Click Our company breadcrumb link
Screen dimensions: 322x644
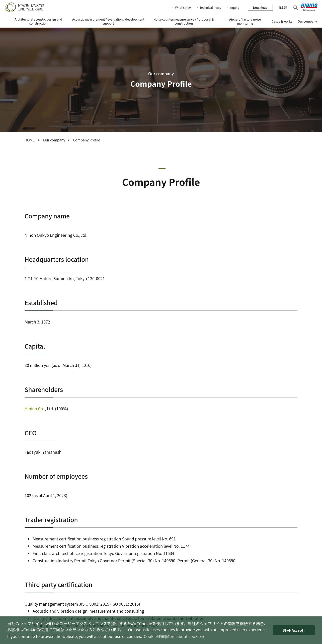pyautogui.click(x=54, y=140)
